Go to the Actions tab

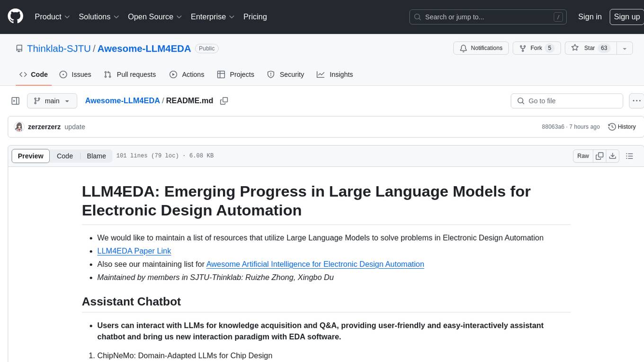click(x=187, y=74)
